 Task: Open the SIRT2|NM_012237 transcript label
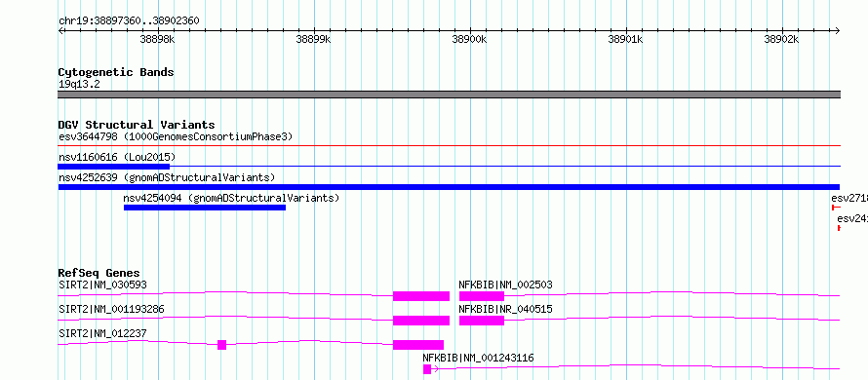[103, 333]
